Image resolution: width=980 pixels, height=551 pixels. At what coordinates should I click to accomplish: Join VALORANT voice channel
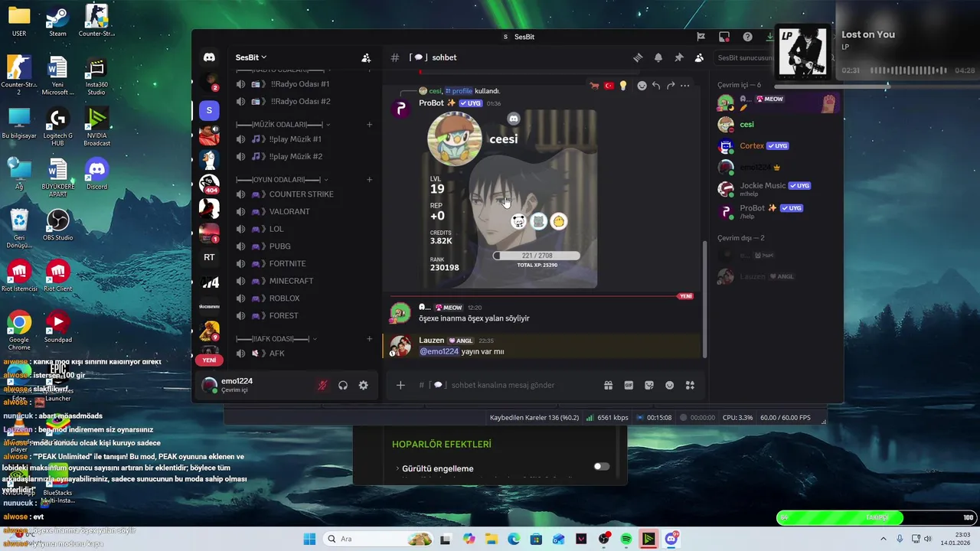pyautogui.click(x=302, y=211)
